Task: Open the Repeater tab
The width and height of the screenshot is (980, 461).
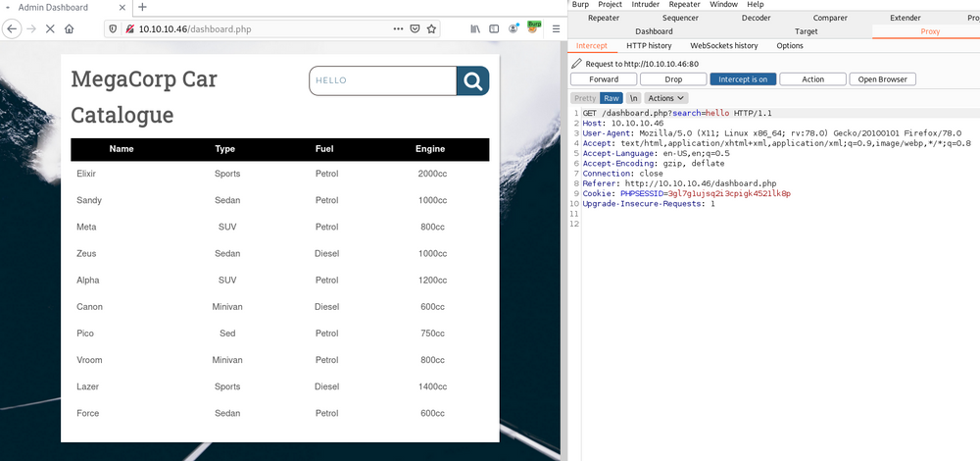Action: pyautogui.click(x=603, y=18)
